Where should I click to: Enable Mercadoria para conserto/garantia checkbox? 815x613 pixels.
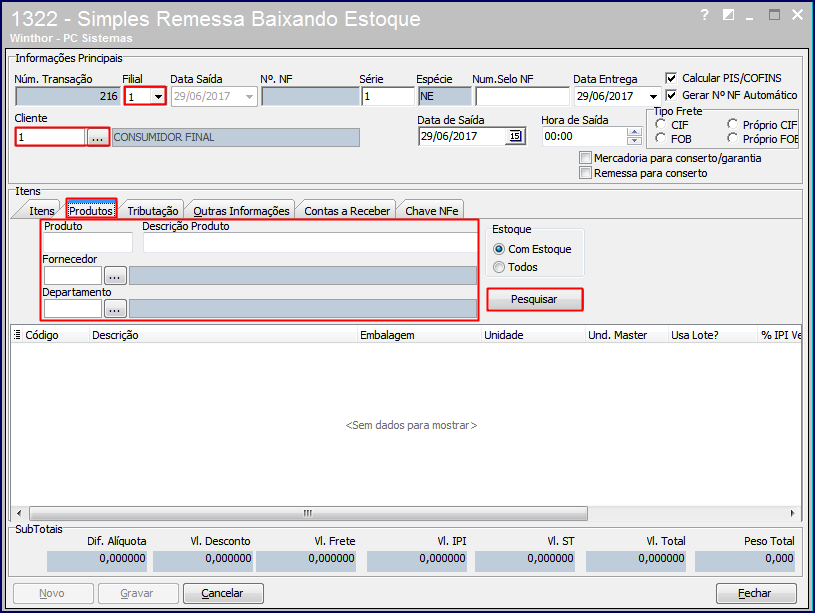click(x=585, y=158)
